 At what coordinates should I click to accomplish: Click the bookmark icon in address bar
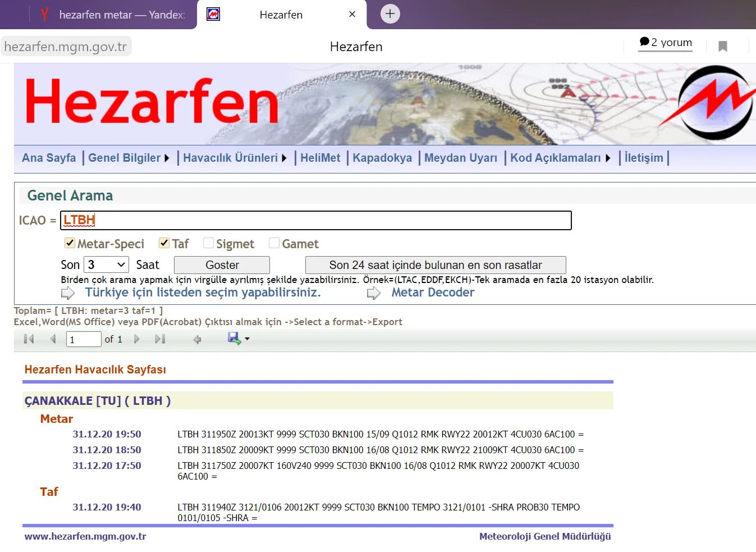(723, 46)
